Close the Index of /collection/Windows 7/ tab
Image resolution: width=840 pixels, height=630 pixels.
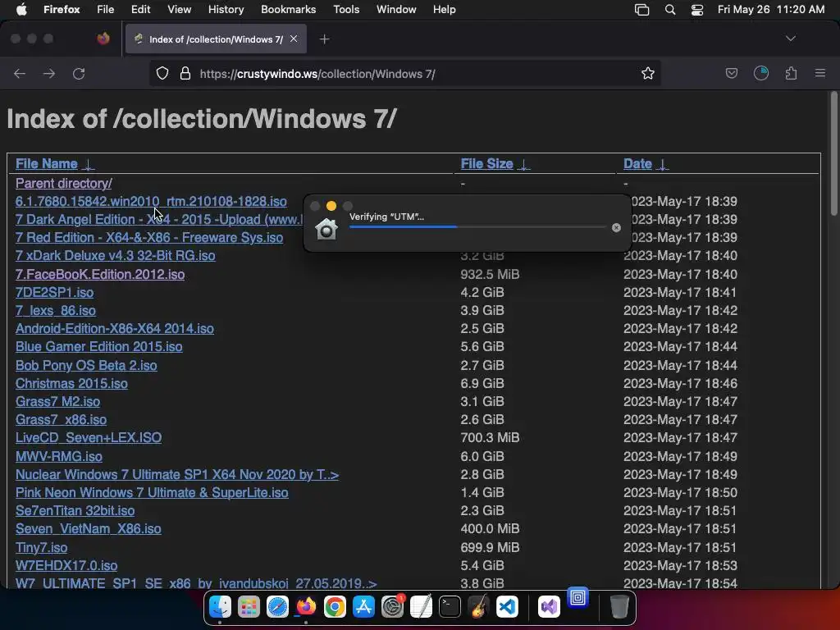pos(294,39)
